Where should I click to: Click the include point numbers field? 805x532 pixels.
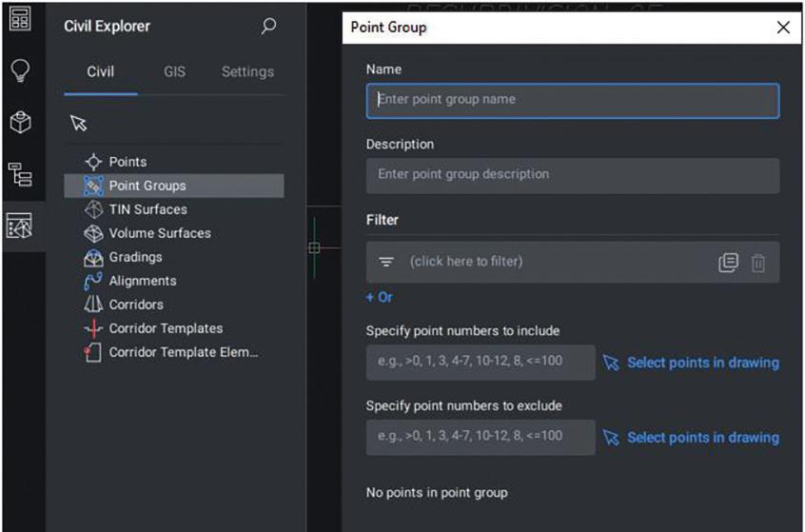(481, 362)
